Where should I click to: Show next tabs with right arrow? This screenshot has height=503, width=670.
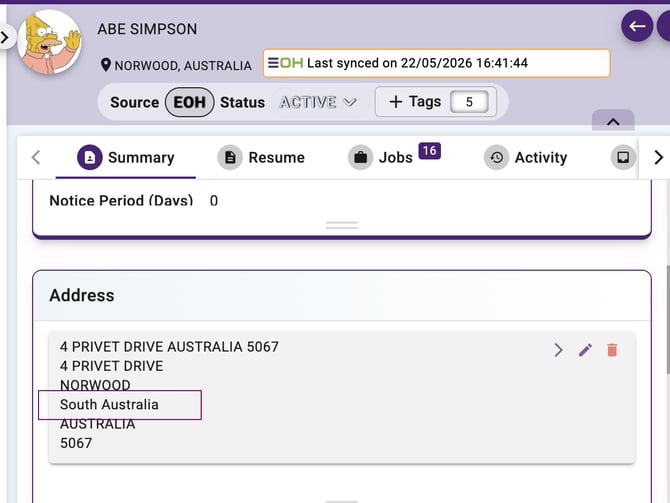(x=658, y=157)
